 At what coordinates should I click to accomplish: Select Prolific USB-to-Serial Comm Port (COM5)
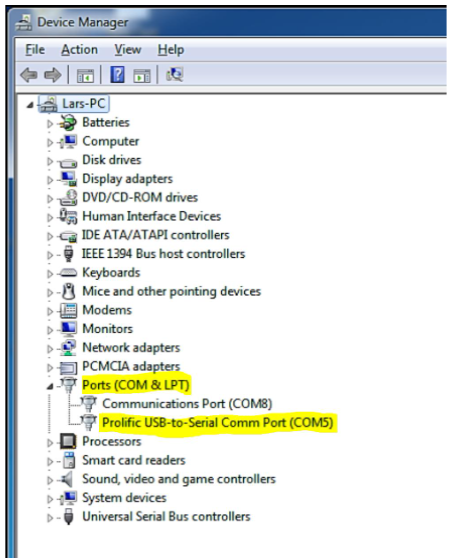pos(218,423)
